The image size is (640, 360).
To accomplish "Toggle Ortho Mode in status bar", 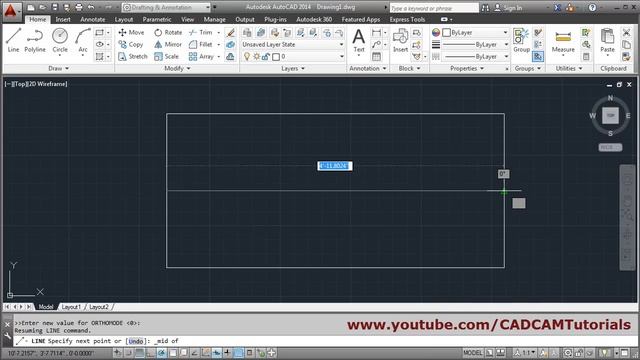I will [x=151, y=353].
